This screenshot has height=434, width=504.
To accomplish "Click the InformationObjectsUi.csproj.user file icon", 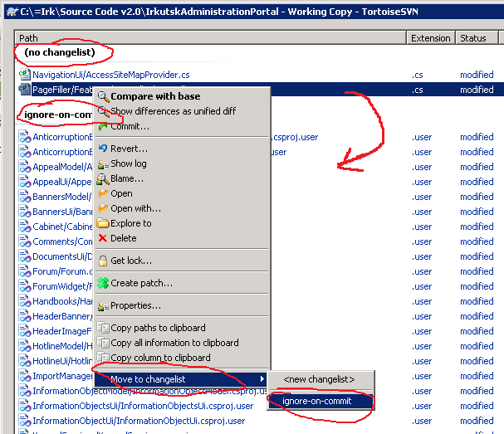I will click(x=24, y=406).
